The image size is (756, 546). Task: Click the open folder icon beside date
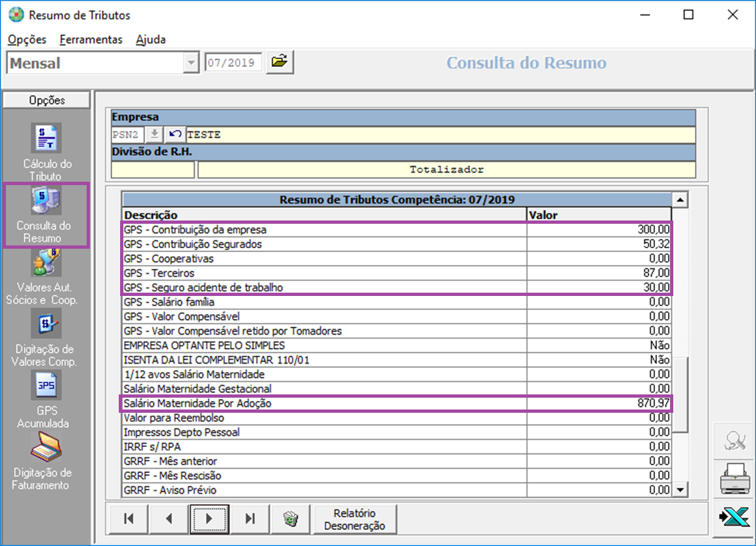pos(280,62)
